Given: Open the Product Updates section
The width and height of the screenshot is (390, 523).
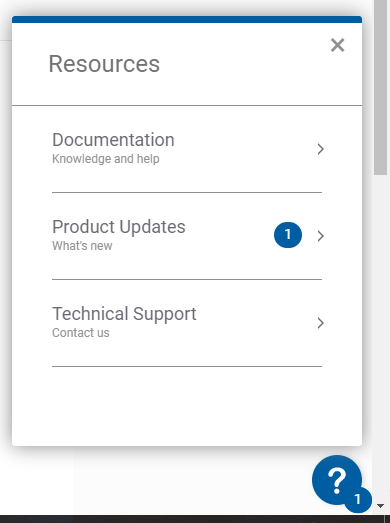Looking at the screenshot, I should coord(187,236).
